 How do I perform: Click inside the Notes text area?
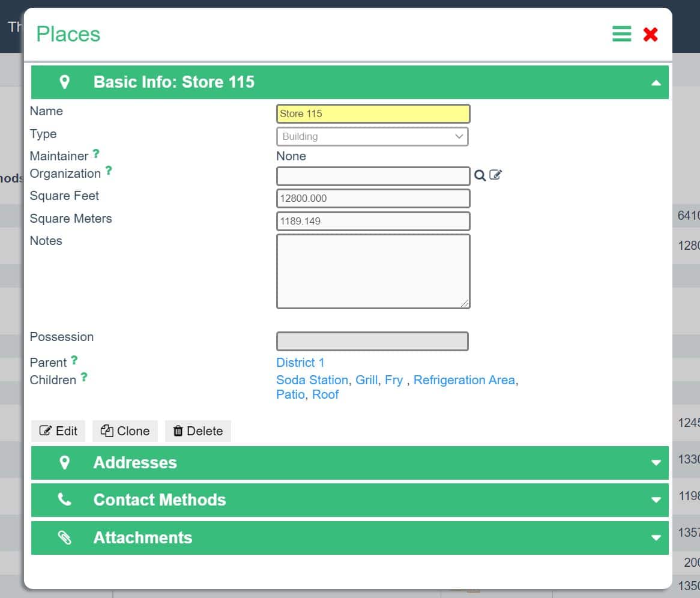click(373, 271)
